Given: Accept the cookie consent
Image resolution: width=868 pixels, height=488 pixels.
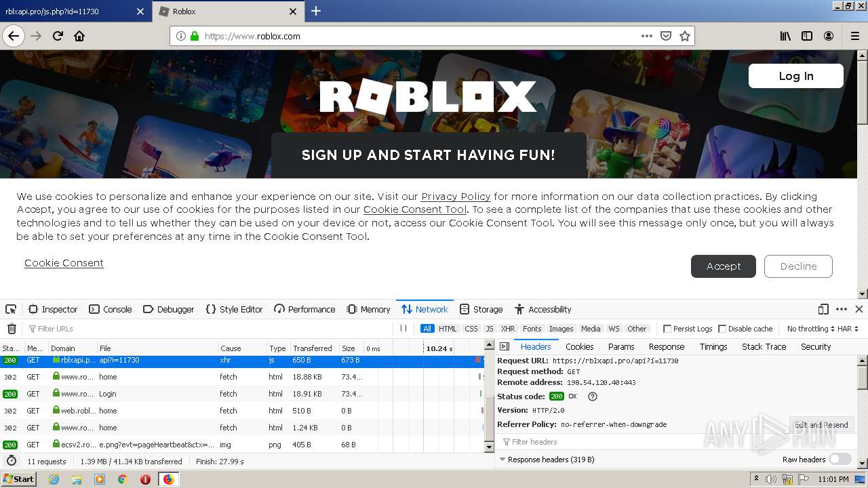Looking at the screenshot, I should pyautogui.click(x=724, y=266).
